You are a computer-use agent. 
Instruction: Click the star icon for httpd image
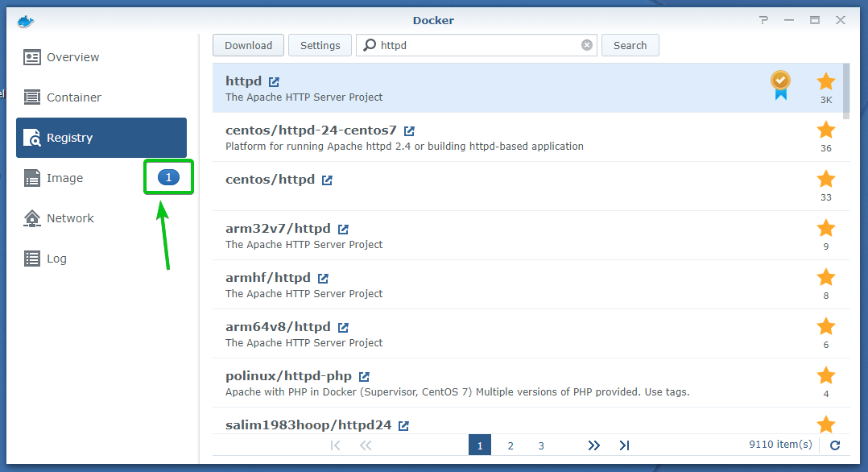point(826,81)
